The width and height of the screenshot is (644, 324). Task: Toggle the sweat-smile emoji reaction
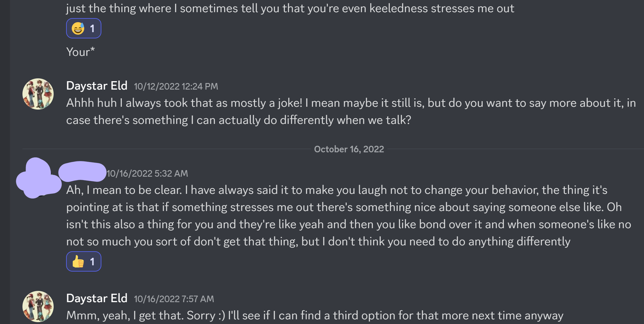point(84,28)
